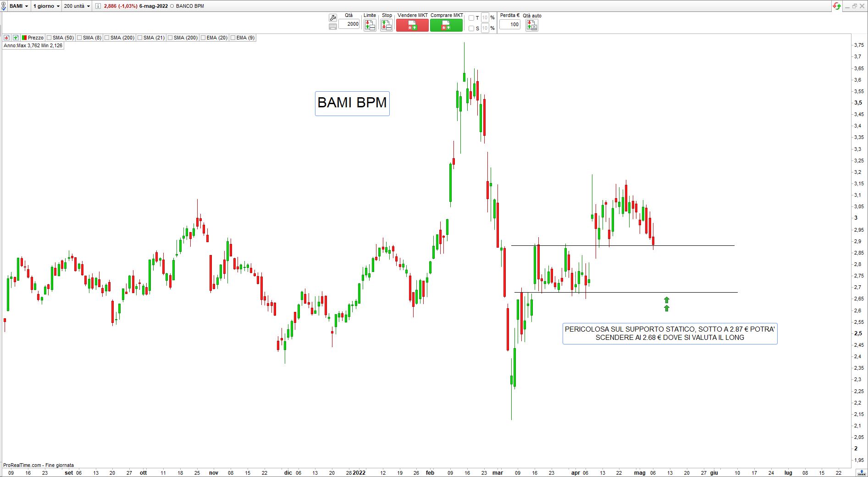Click the 6-mag-2022 date label
The height and width of the screenshot is (477, 868).
[154, 6]
